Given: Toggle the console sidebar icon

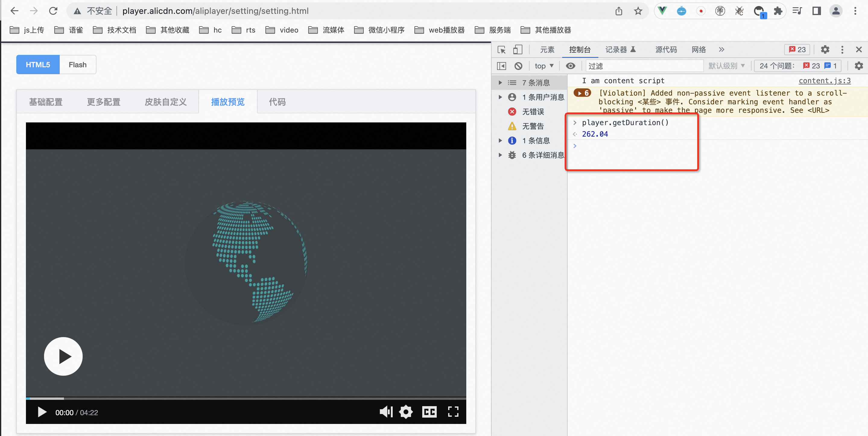Looking at the screenshot, I should (x=501, y=66).
